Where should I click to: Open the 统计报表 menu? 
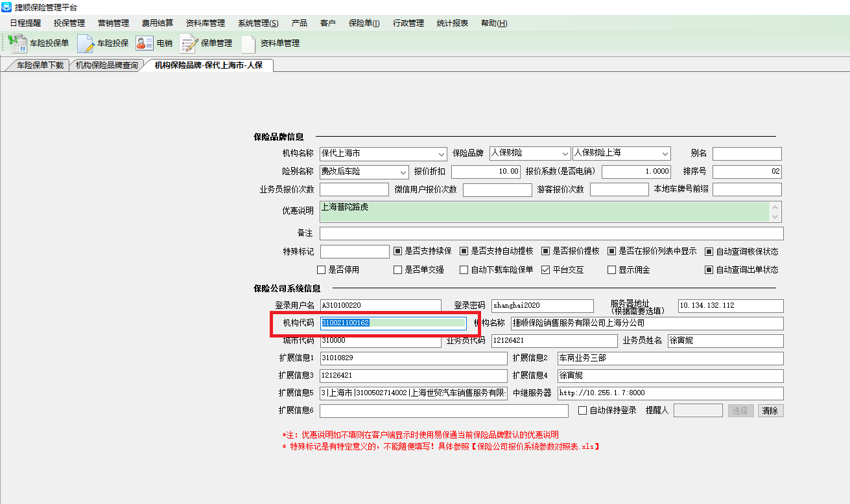(x=452, y=23)
